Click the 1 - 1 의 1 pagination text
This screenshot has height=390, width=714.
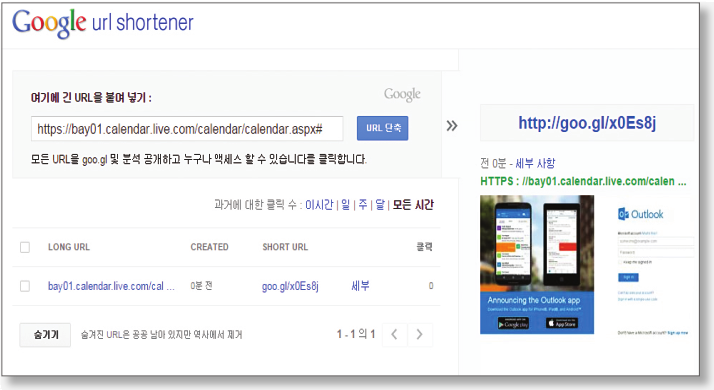[356, 334]
